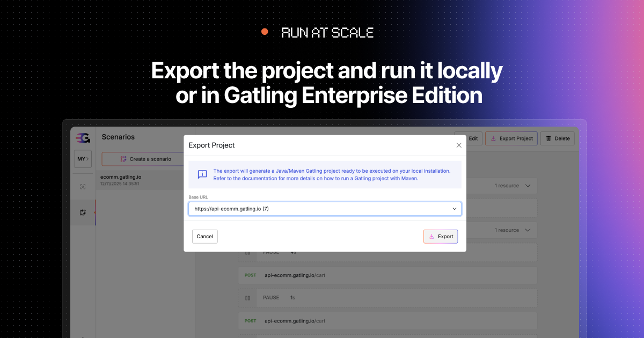This screenshot has width=644, height=338.
Task: Expand the second 1 resource chevron
Action: point(528,230)
